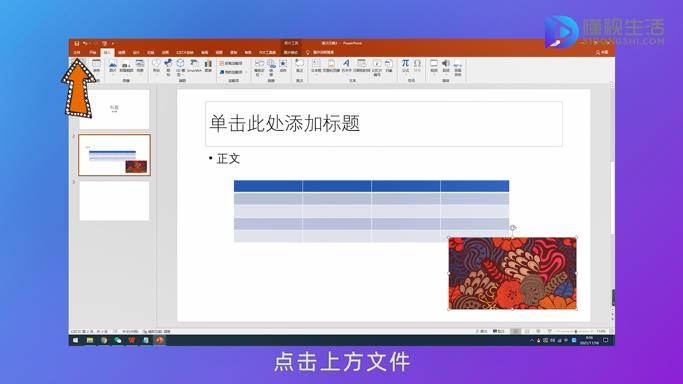Insert a table with Table icon
Image resolution: width=683 pixels, height=384 pixels.
coord(96,66)
